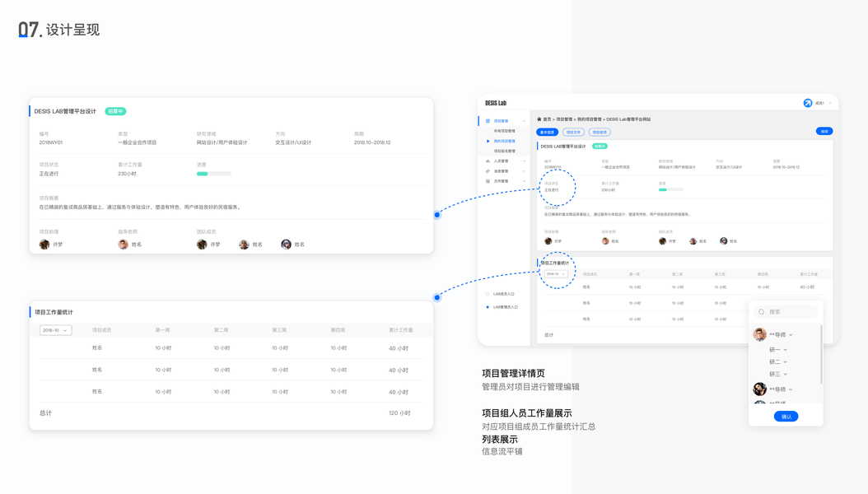Expand the 研一 group chevron
This screenshot has width=868, height=494.
(785, 350)
